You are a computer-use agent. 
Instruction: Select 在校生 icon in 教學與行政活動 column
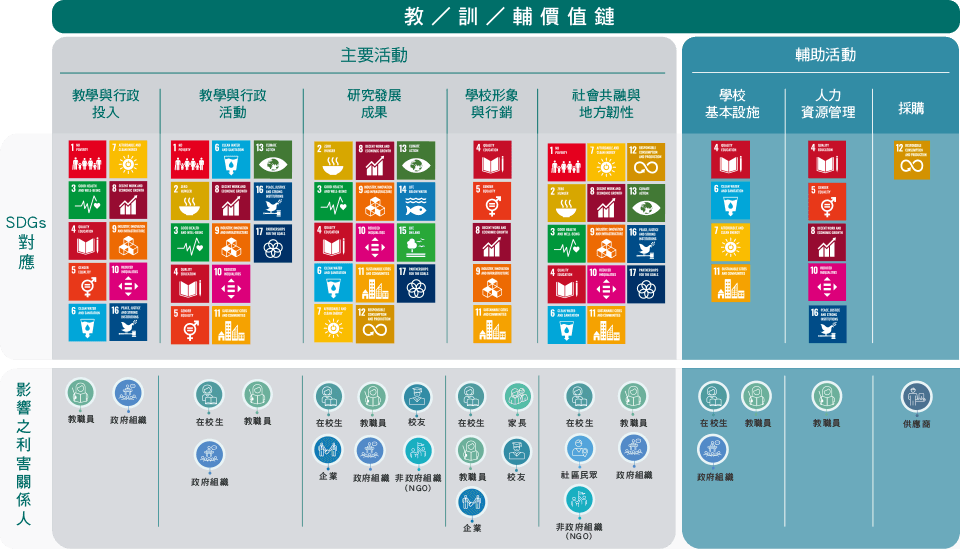209,395
